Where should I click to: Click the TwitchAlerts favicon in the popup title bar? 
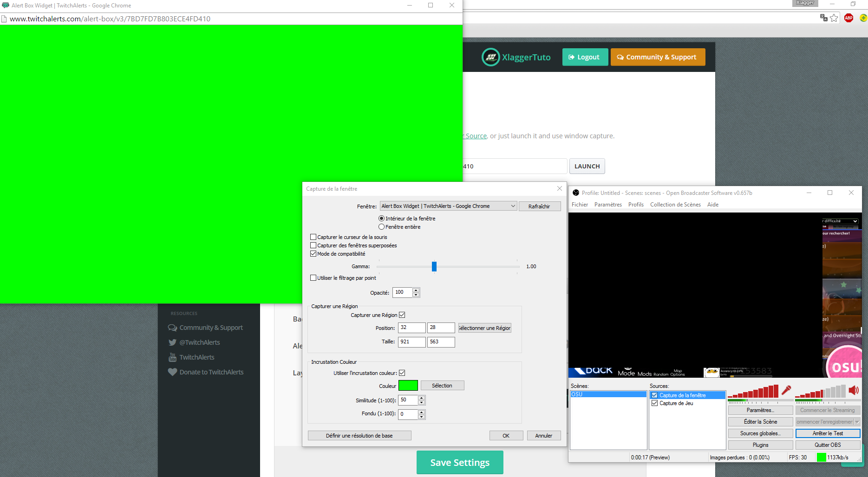pos(6,5)
